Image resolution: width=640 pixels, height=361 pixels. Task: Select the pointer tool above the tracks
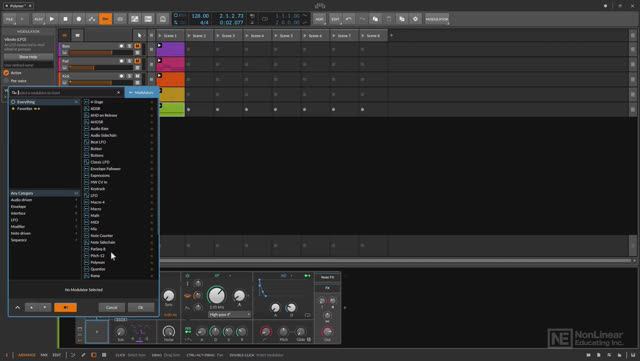139,36
